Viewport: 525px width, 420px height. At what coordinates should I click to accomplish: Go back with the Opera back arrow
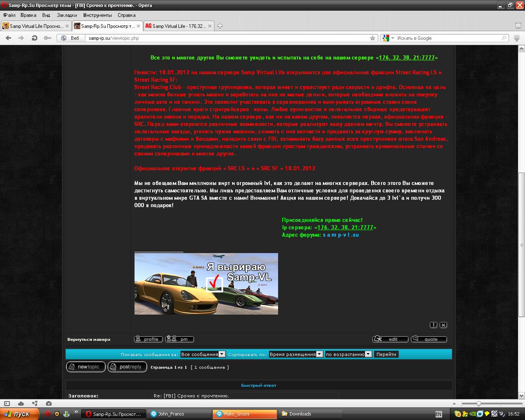8,38
